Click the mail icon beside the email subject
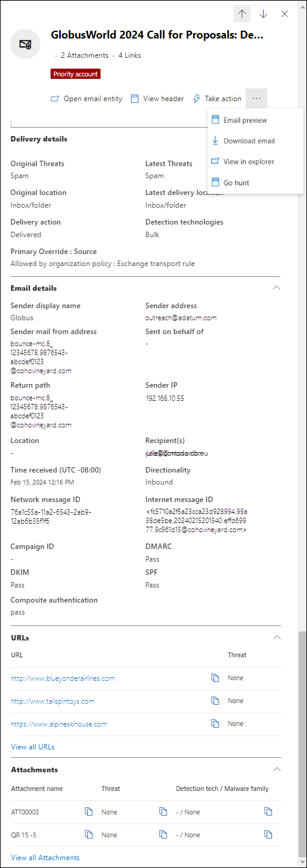Viewport: 307px width, 868px height. pyautogui.click(x=26, y=44)
